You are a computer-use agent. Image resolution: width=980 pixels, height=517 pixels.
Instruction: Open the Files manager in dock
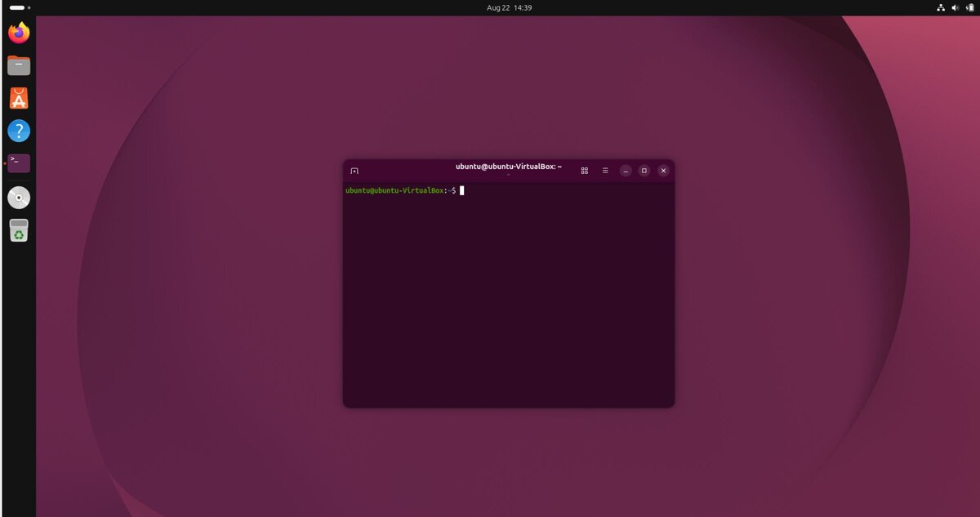pyautogui.click(x=19, y=65)
